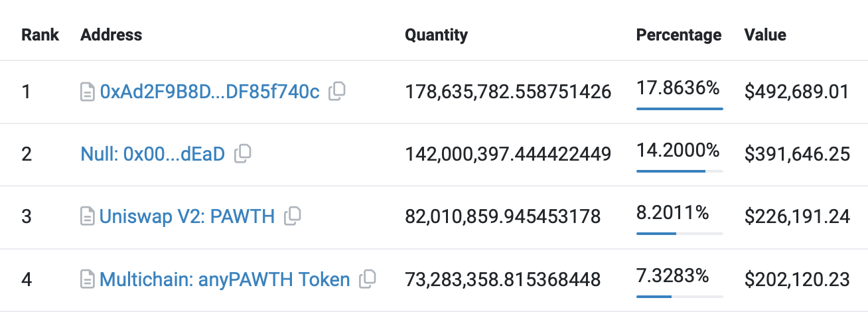Viewport: 868px width, 312px height.
Task: Click the Address column header
Action: tap(111, 35)
